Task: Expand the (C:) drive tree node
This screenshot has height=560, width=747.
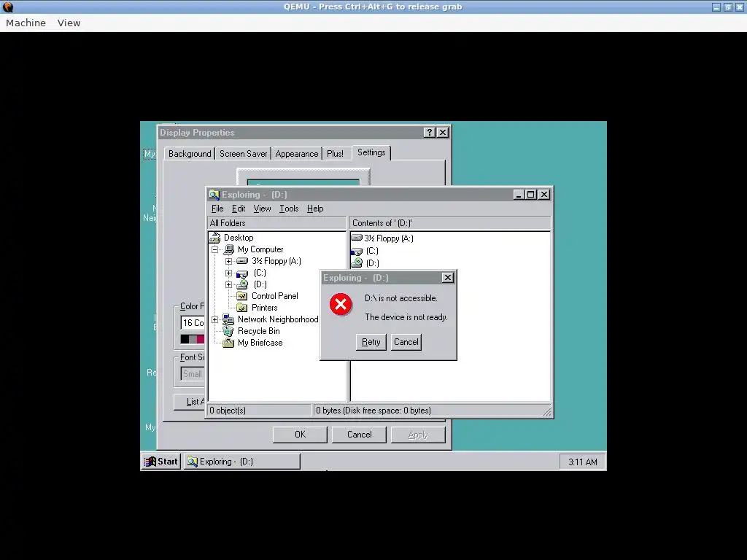Action: point(228,273)
